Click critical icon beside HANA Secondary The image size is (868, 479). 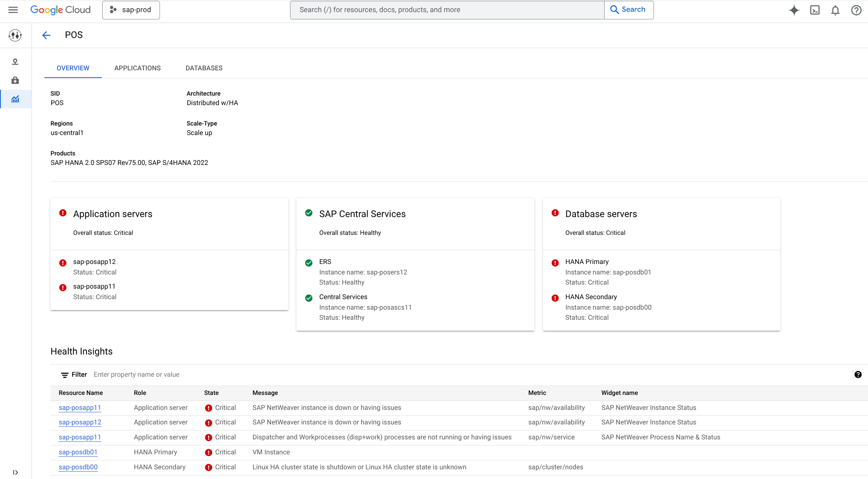pyautogui.click(x=555, y=298)
